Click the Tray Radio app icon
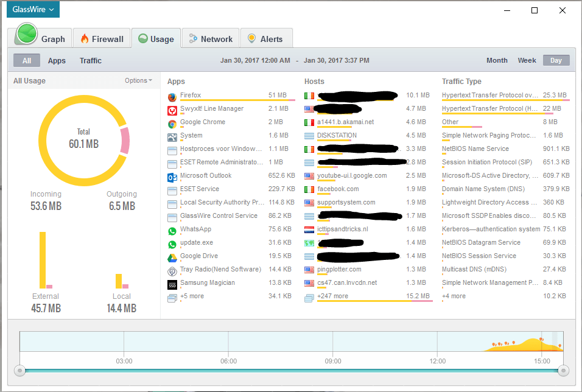This screenshot has height=392, width=582. click(172, 271)
